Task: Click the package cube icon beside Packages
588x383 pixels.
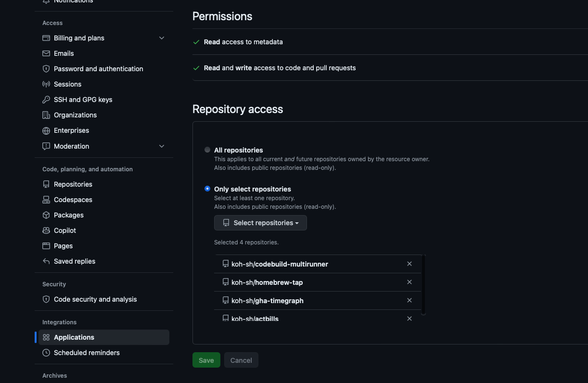Action: [x=46, y=215]
